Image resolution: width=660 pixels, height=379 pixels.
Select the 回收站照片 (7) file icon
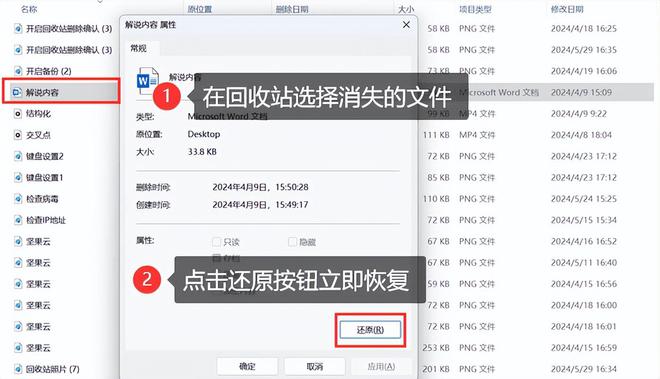coord(18,369)
